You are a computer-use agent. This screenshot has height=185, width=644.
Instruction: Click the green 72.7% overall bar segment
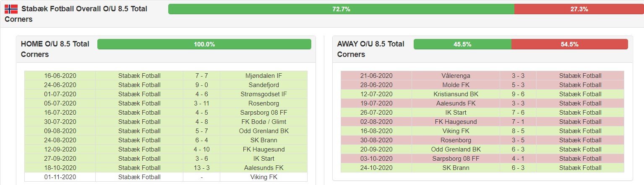click(x=341, y=9)
